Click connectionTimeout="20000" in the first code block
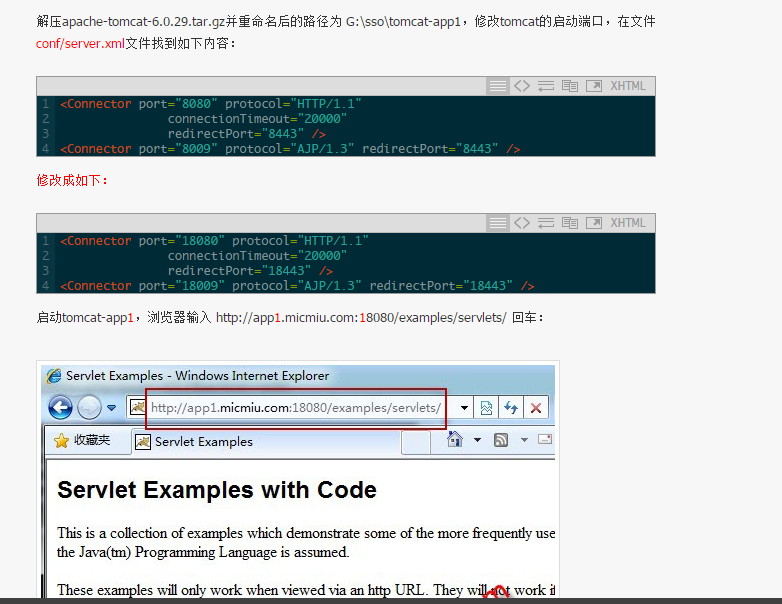 (257, 119)
